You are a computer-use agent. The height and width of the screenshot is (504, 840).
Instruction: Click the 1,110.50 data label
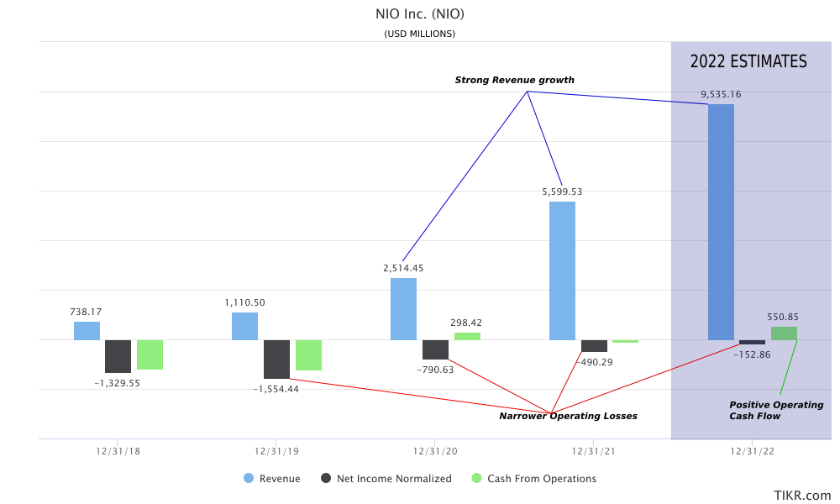(x=244, y=302)
